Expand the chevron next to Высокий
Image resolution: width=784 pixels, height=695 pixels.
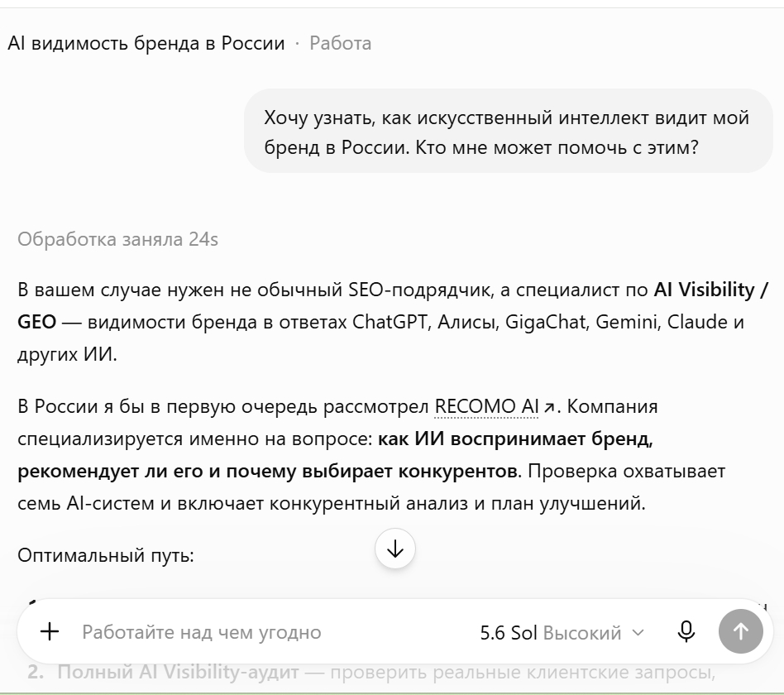point(638,632)
